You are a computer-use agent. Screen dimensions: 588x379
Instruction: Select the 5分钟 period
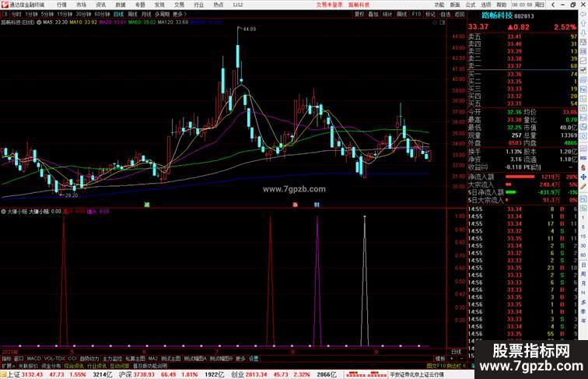47,14
